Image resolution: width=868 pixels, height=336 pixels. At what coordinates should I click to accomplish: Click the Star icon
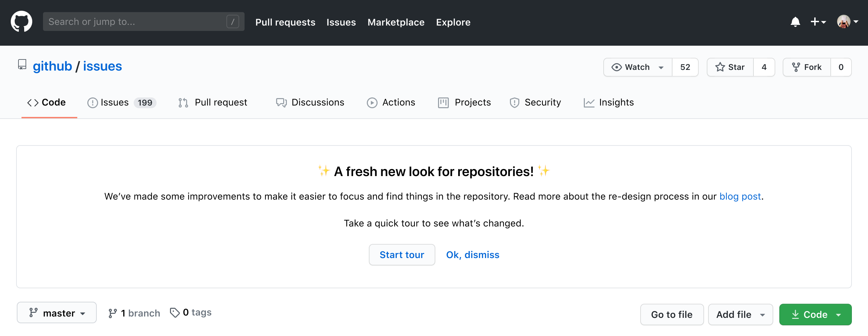[720, 68]
